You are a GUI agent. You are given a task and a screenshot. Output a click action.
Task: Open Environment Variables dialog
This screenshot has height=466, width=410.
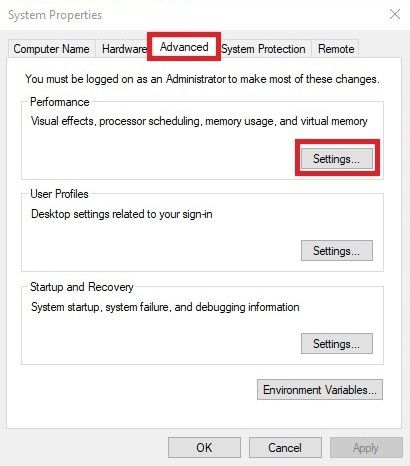320,389
